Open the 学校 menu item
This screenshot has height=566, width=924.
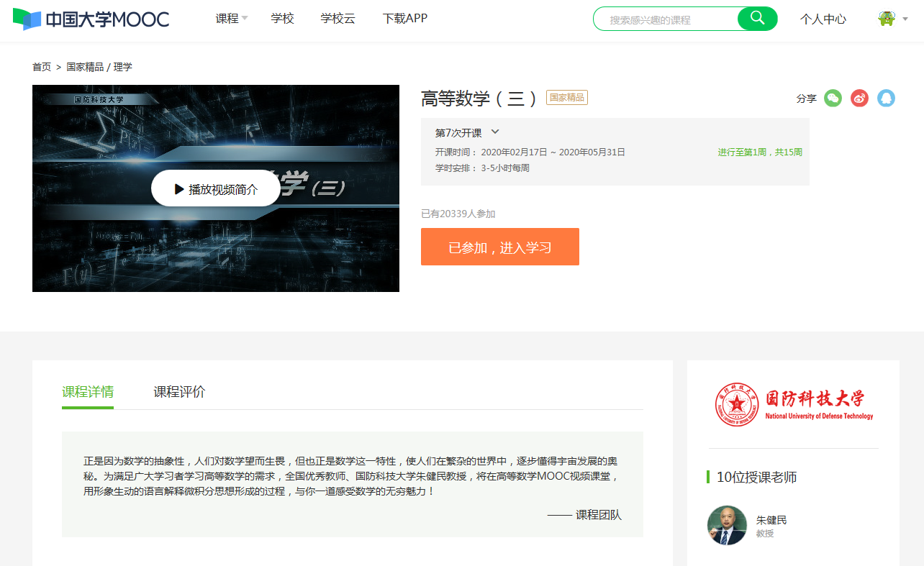coord(283,19)
